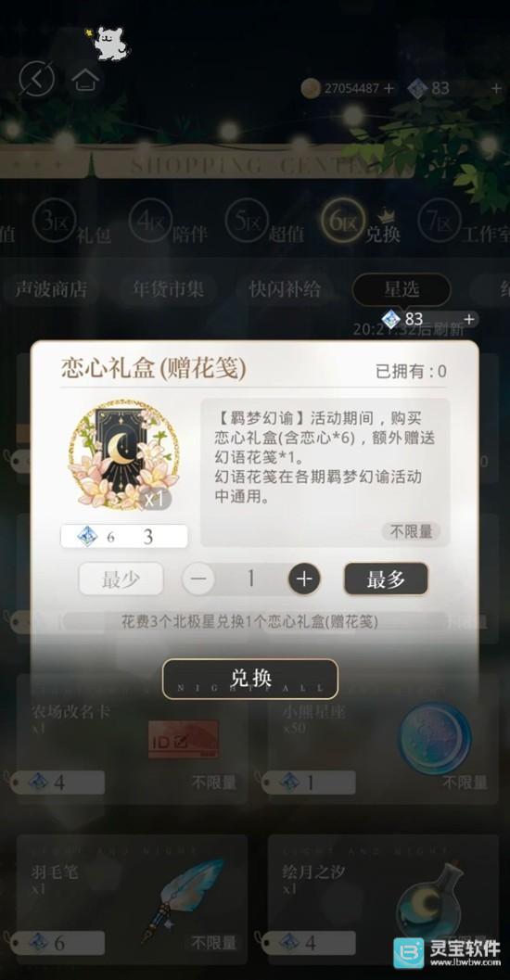This screenshot has width=510, height=980.
Task: Switch to the 6区 兑换 tab
Action: click(362, 223)
